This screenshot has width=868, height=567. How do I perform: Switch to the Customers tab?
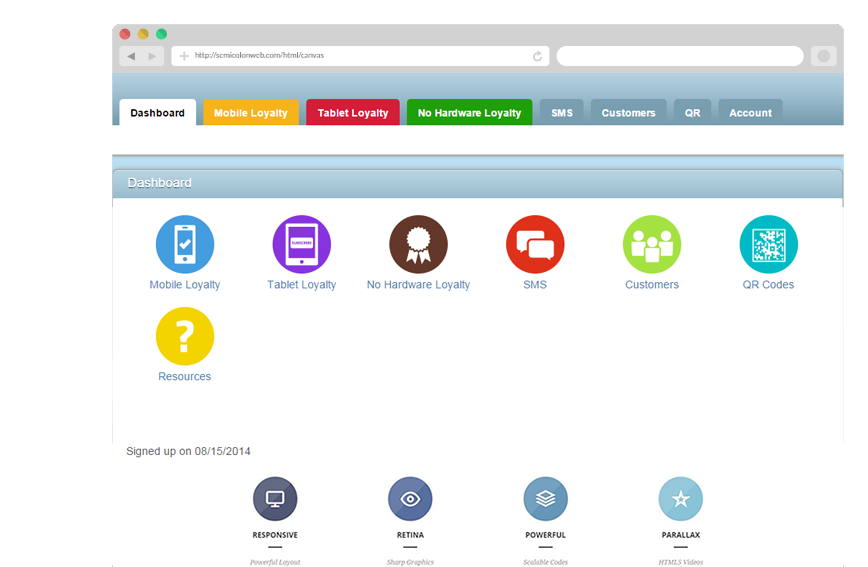point(628,112)
